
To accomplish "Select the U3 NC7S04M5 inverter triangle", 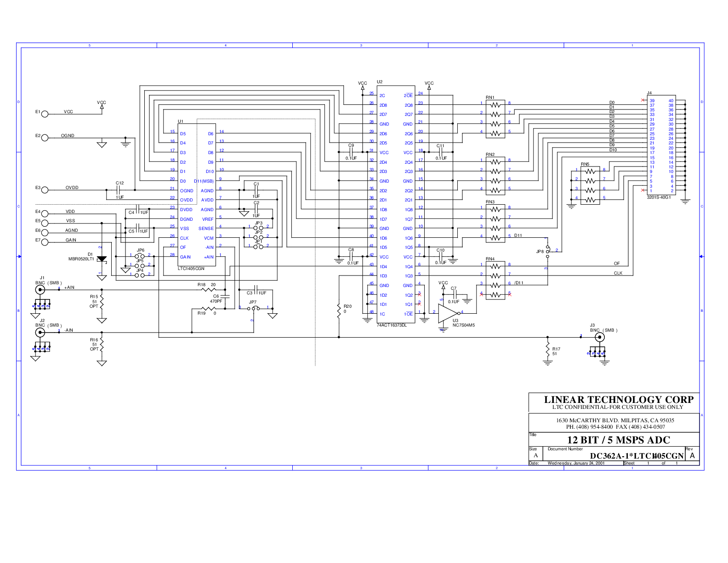I will (448, 313).
